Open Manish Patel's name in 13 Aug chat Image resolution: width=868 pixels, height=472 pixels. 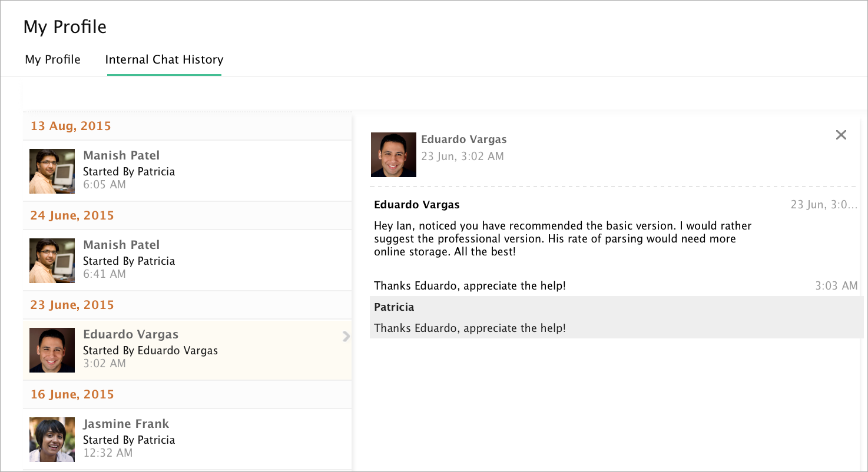point(121,155)
